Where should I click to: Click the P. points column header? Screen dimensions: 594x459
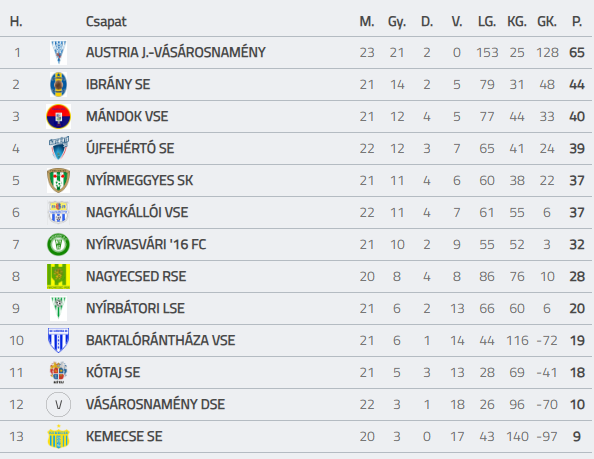(577, 22)
